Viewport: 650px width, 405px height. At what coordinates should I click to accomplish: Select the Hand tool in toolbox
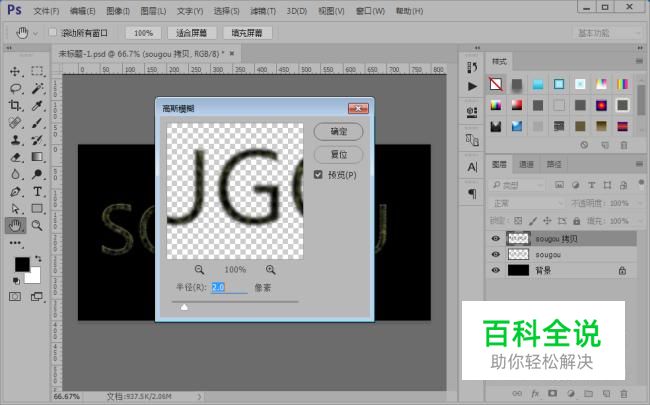(15, 226)
